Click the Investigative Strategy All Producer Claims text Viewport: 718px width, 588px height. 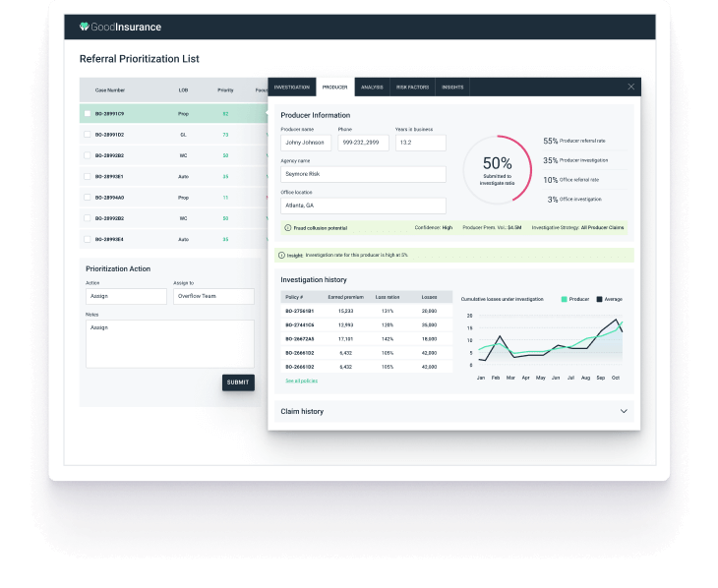tap(577, 227)
